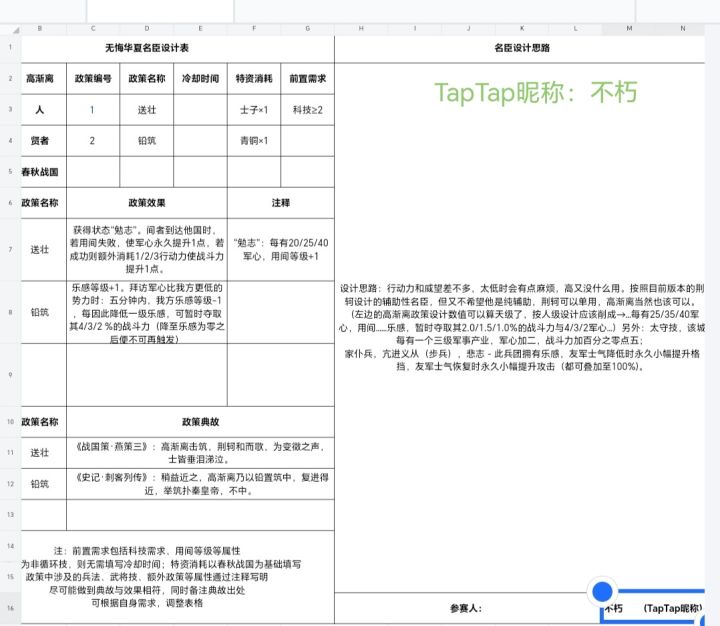Select the 前置需求 header cell

pyautogui.click(x=308, y=79)
